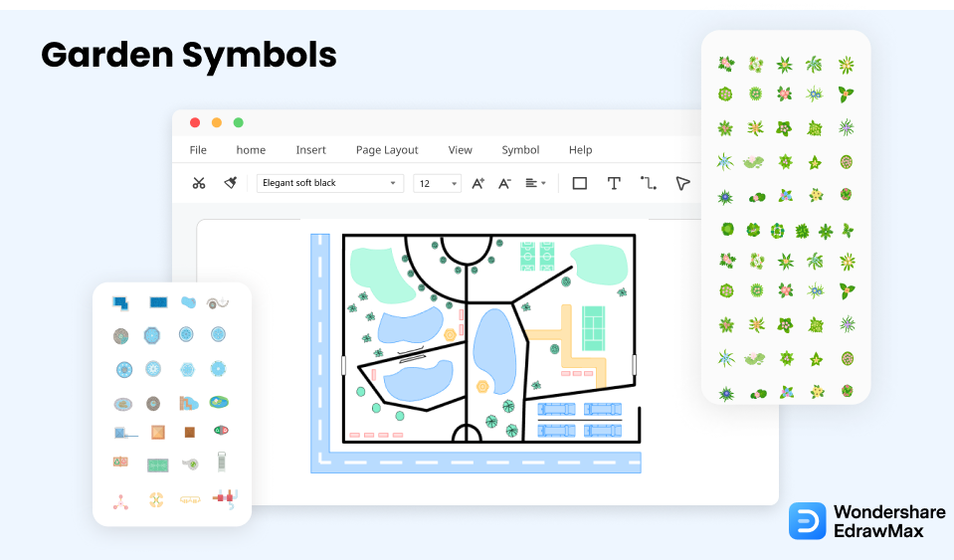Select the tennis court on the garden plan

pyautogui.click(x=593, y=328)
